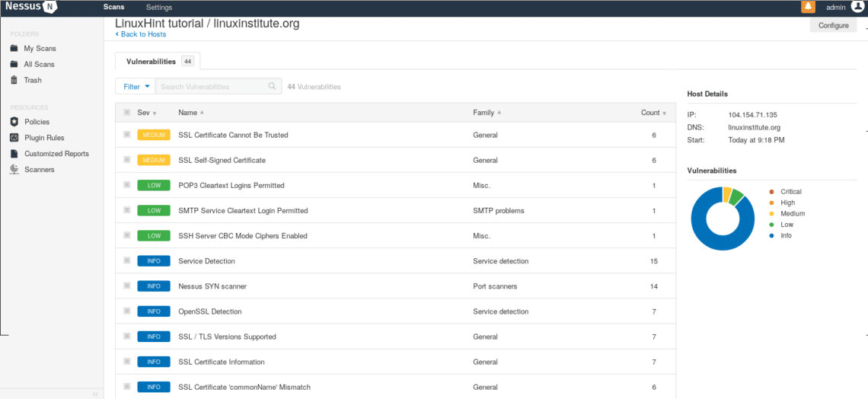Viewport: 868px width, 399px height.
Task: Click the Scanners icon
Action: pyautogui.click(x=14, y=169)
